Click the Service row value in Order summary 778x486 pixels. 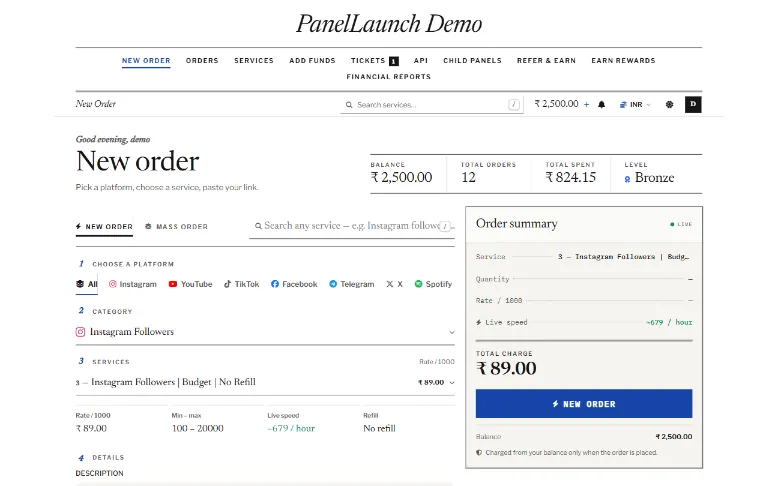[x=624, y=257]
